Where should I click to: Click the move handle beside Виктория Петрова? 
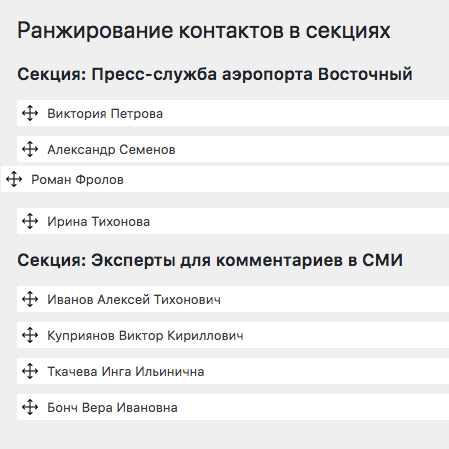[x=30, y=113]
